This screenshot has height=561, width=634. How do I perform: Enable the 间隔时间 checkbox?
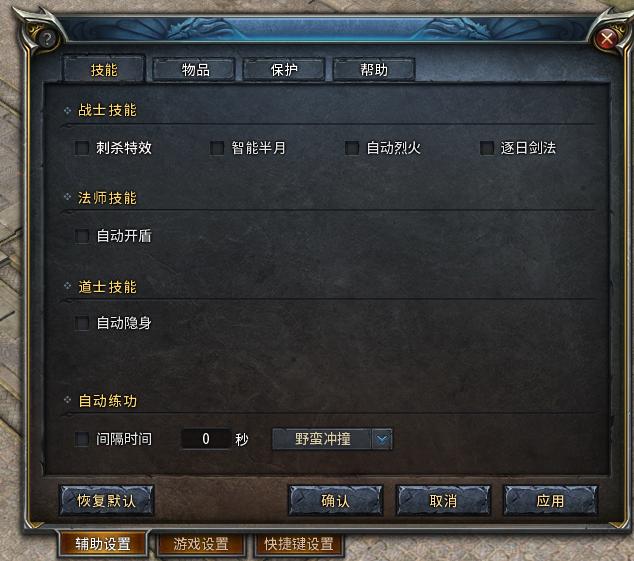pyautogui.click(x=82, y=439)
